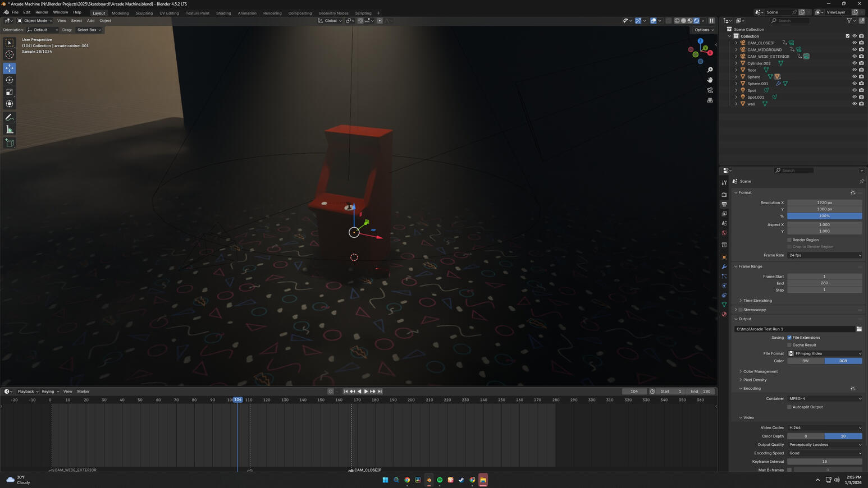Browse for output folder with the folder icon
The image size is (868, 488).
pos(859,329)
